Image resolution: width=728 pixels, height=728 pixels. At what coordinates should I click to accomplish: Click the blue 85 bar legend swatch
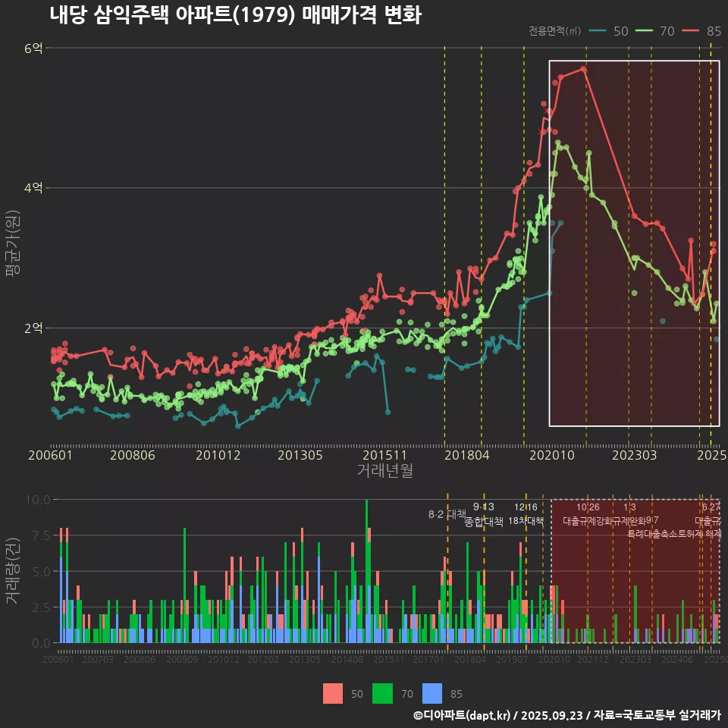[433, 693]
